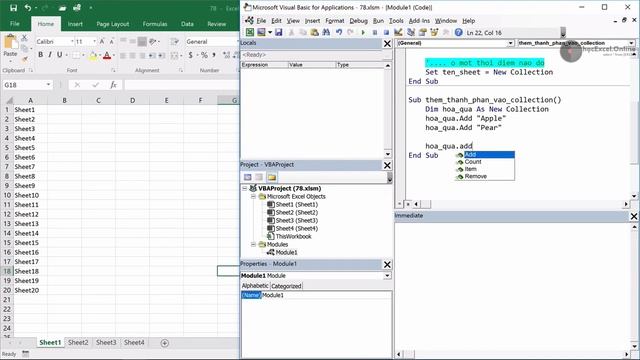Screen dimensions: 640x360
Task: Open the Tools menu in VBA editor
Action: coord(396,20)
